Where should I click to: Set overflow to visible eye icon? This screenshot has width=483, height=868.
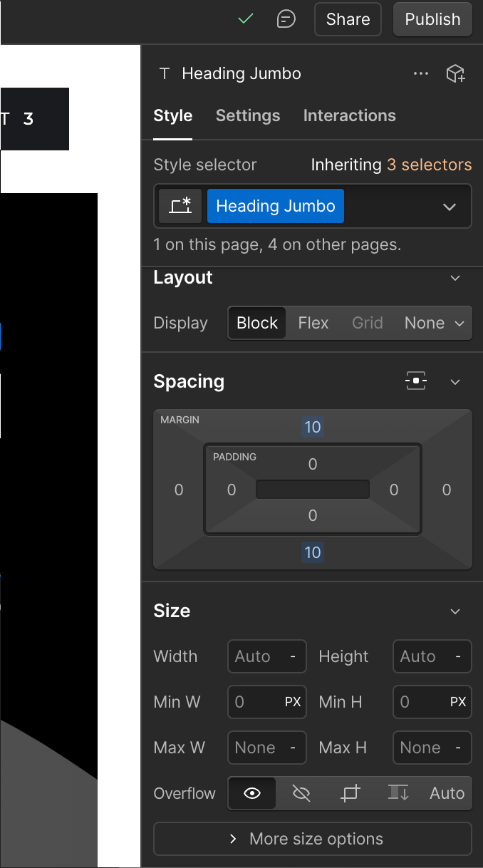[x=252, y=793]
